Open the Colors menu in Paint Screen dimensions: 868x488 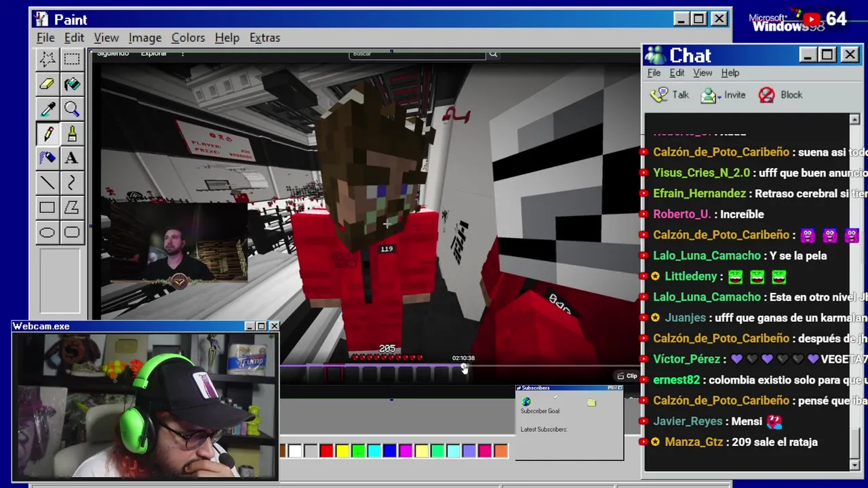click(188, 37)
